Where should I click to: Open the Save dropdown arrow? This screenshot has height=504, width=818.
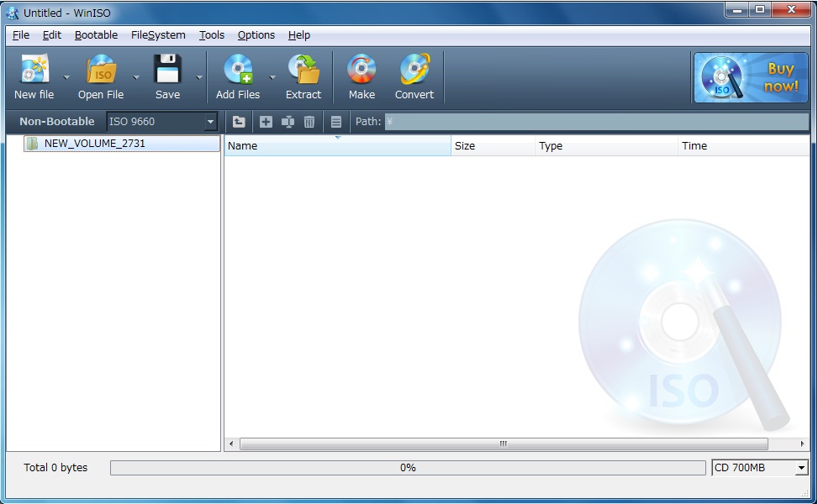pyautogui.click(x=199, y=77)
